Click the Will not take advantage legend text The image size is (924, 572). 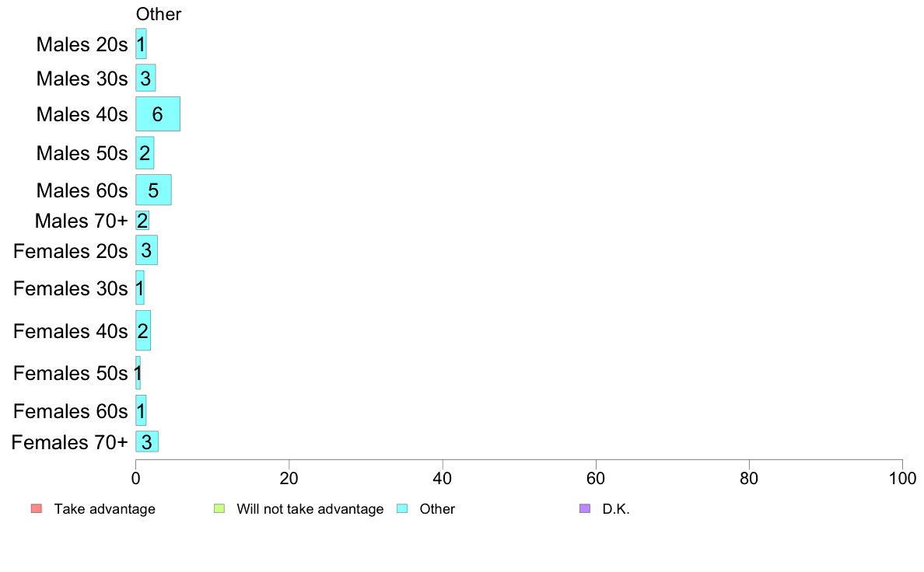(x=310, y=509)
